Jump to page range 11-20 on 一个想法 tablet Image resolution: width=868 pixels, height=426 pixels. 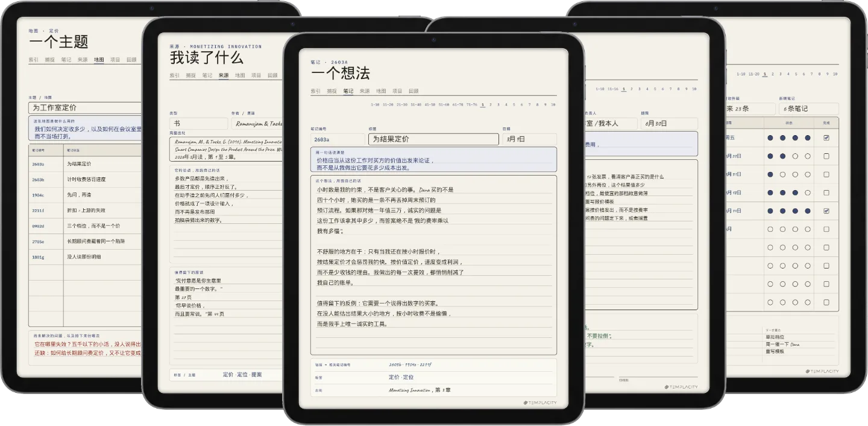[x=388, y=104]
